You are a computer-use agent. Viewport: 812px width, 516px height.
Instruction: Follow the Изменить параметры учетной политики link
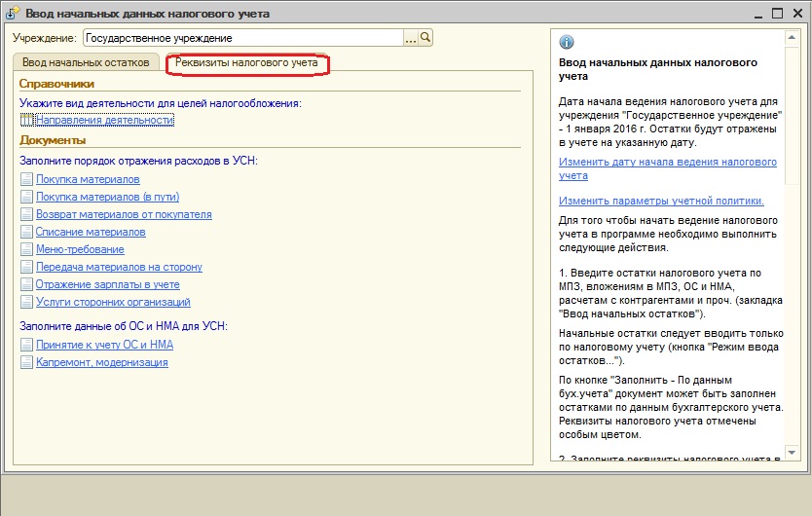click(x=661, y=201)
